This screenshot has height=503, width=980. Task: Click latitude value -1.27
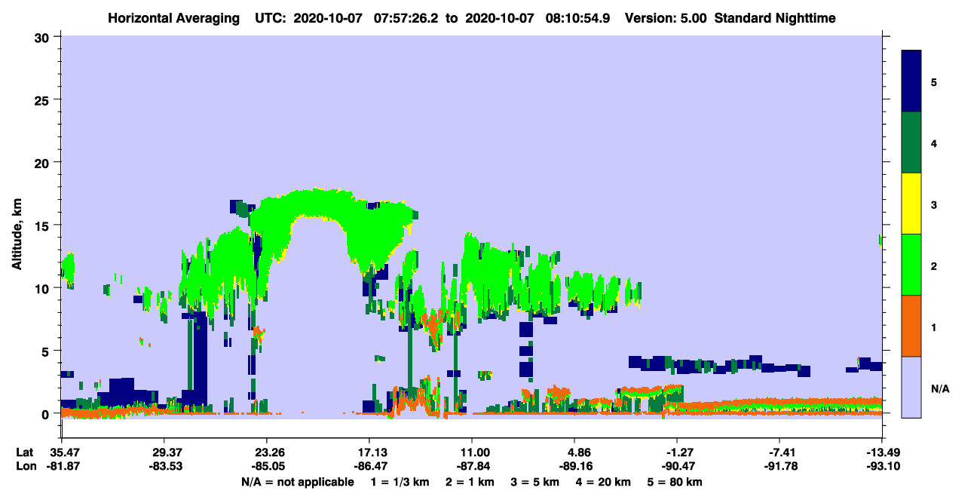point(677,452)
